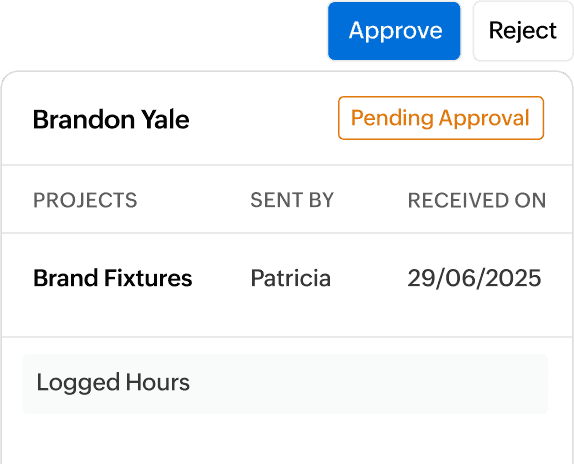Click the employee name in the card header

(111, 120)
